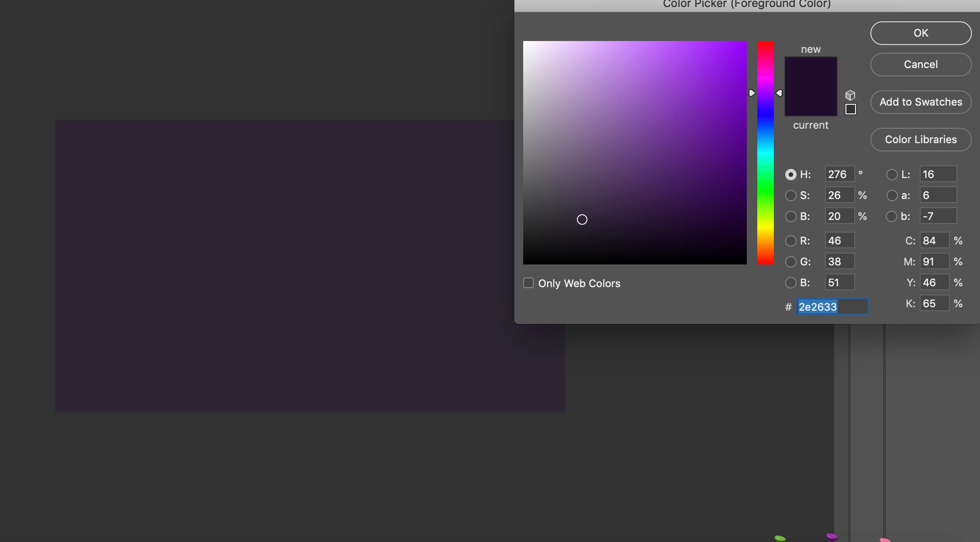Click the H hue value field
The height and width of the screenshot is (542, 980).
tap(839, 175)
